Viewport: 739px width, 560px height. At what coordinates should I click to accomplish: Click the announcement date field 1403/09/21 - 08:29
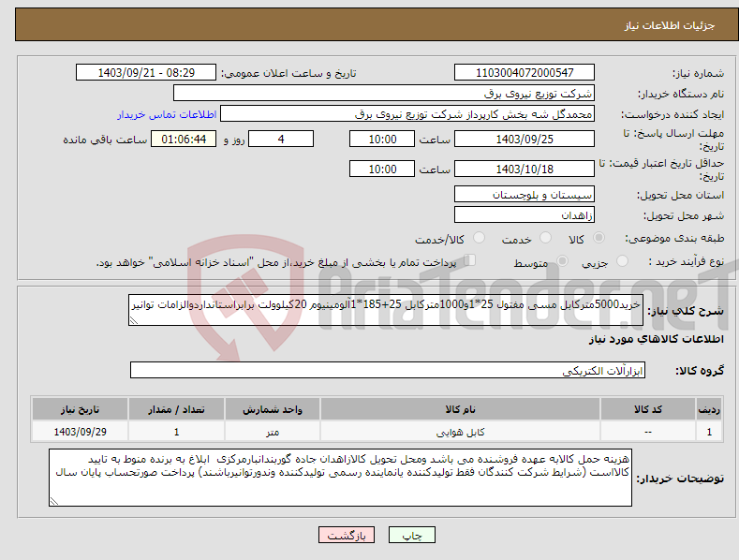(145, 73)
